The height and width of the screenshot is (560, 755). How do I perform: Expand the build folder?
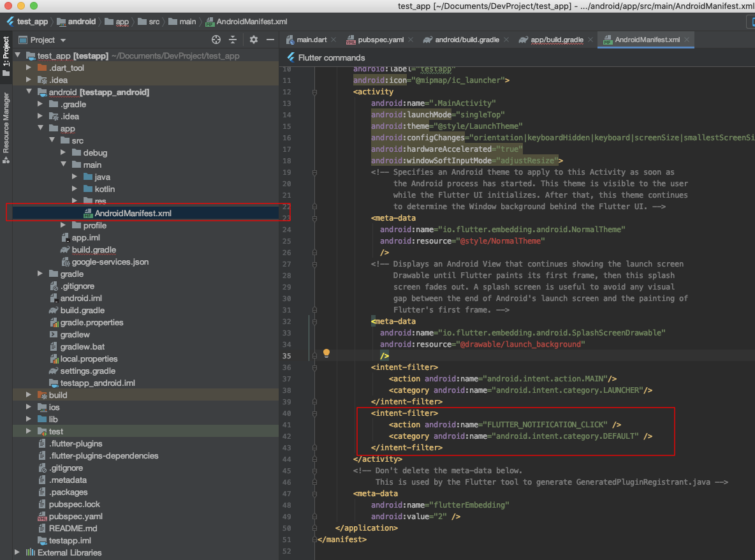pos(29,394)
